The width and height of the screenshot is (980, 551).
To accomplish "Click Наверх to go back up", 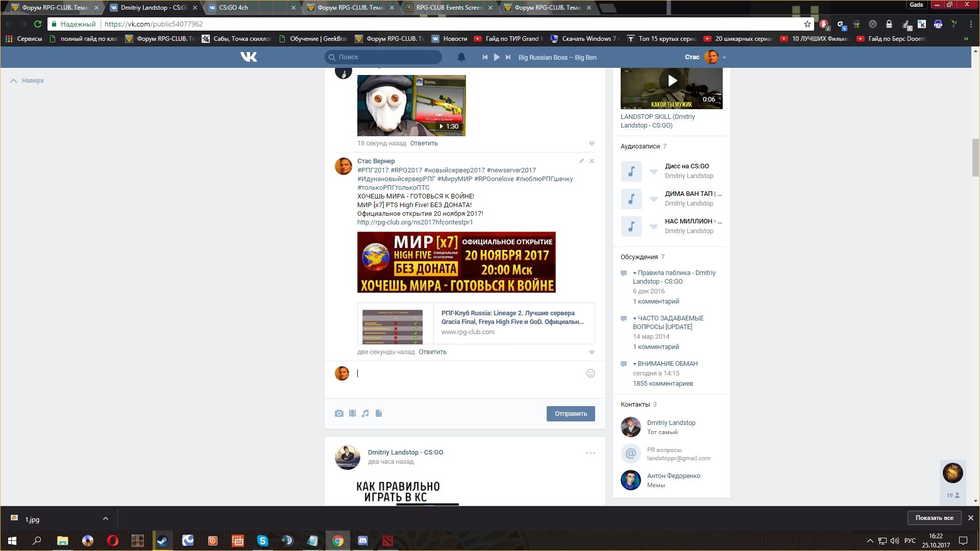I will tap(27, 81).
